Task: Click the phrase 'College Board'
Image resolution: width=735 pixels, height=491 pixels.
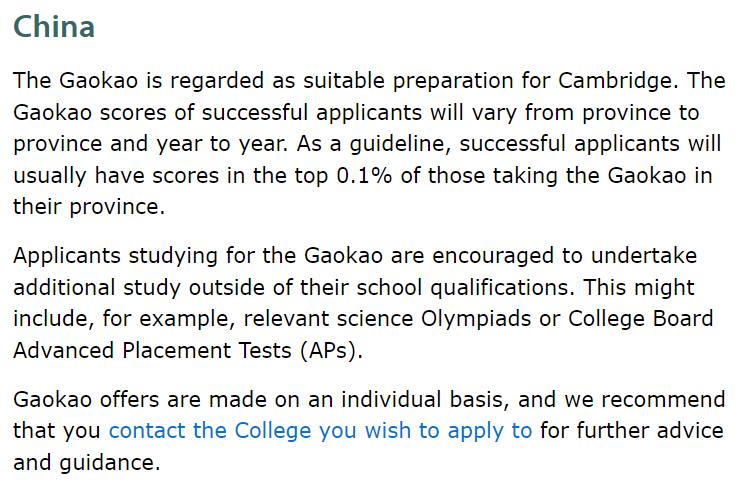Action: coord(640,319)
